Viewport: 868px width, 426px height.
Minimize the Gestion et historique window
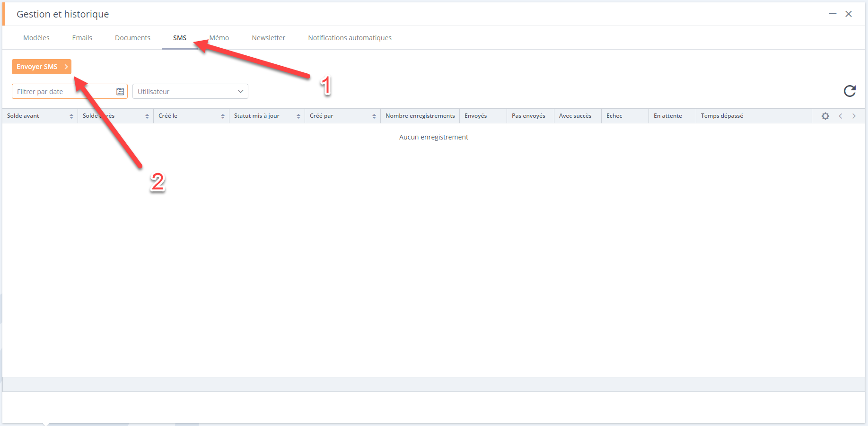(833, 14)
